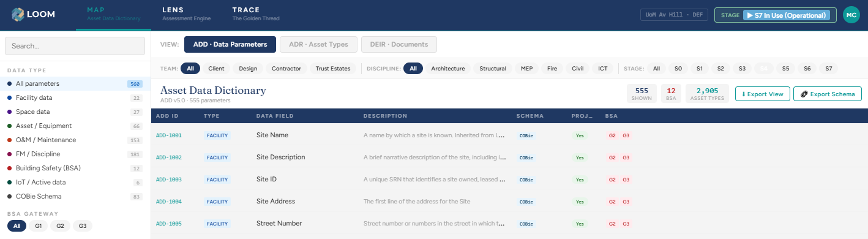Select the All stage filter
The height and width of the screenshot is (239, 868).
tap(656, 69)
